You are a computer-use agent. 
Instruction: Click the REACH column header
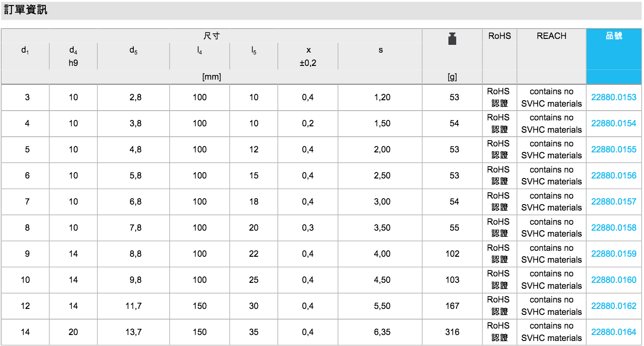click(551, 36)
